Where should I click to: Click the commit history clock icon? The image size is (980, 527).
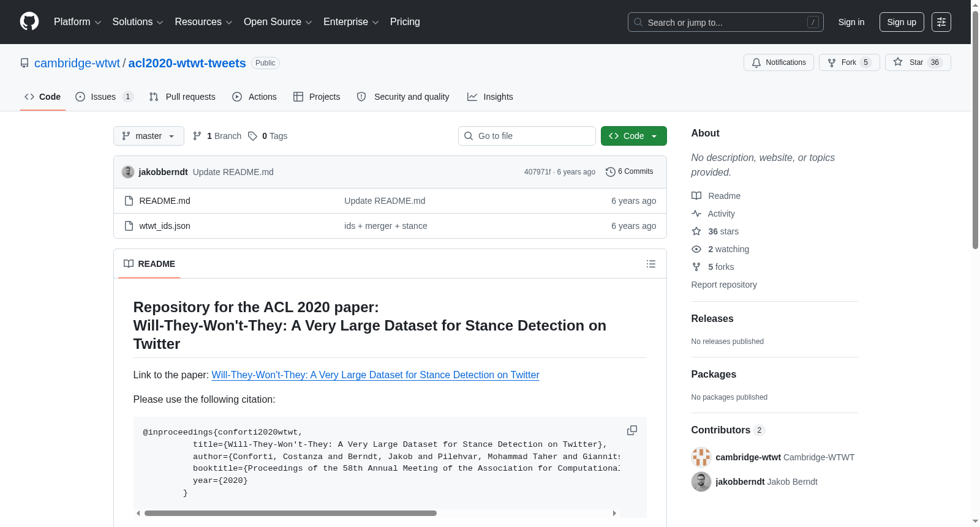[610, 172]
